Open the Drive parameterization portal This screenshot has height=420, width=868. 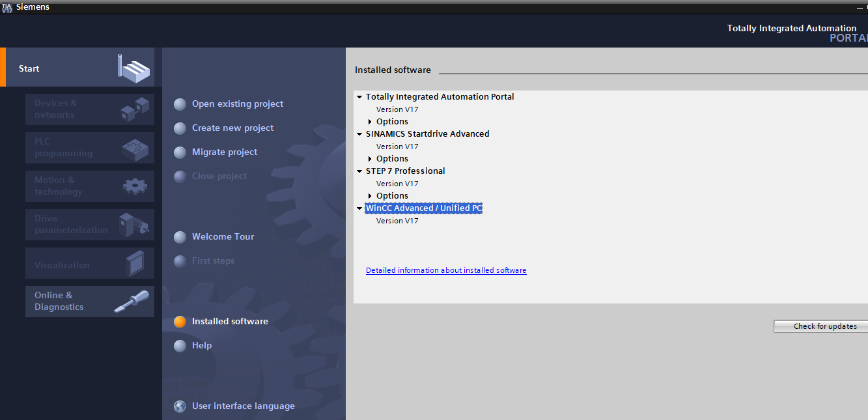(90, 225)
